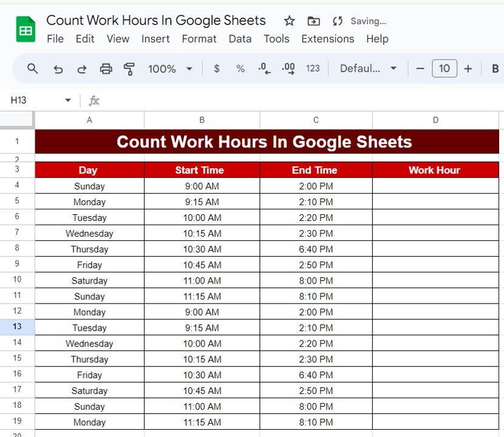
Task: Select 2:20 PM cell in row 6
Action: [x=316, y=217]
